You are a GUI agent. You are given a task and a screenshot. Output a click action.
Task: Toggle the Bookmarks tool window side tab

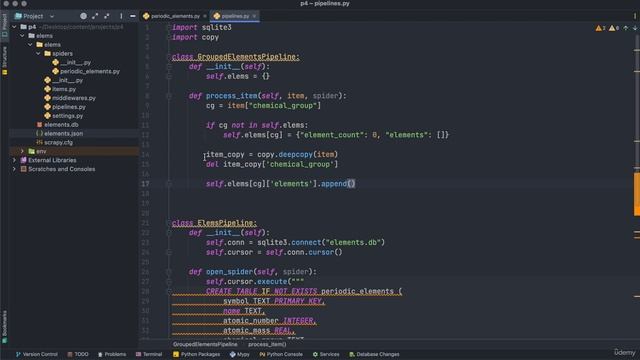coord(4,327)
